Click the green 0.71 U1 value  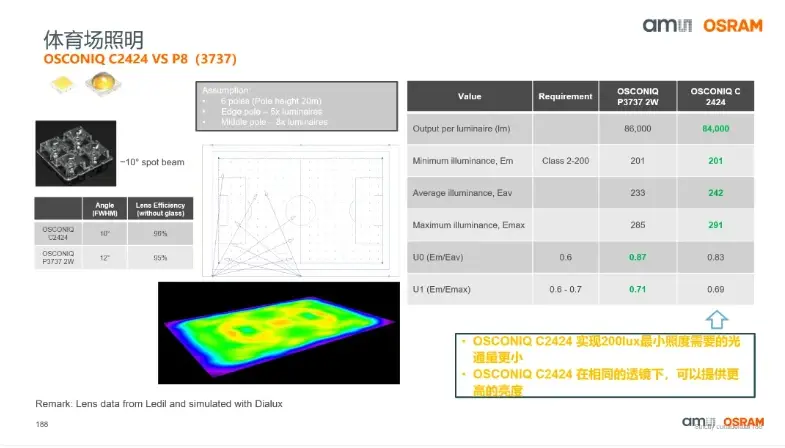(638, 289)
